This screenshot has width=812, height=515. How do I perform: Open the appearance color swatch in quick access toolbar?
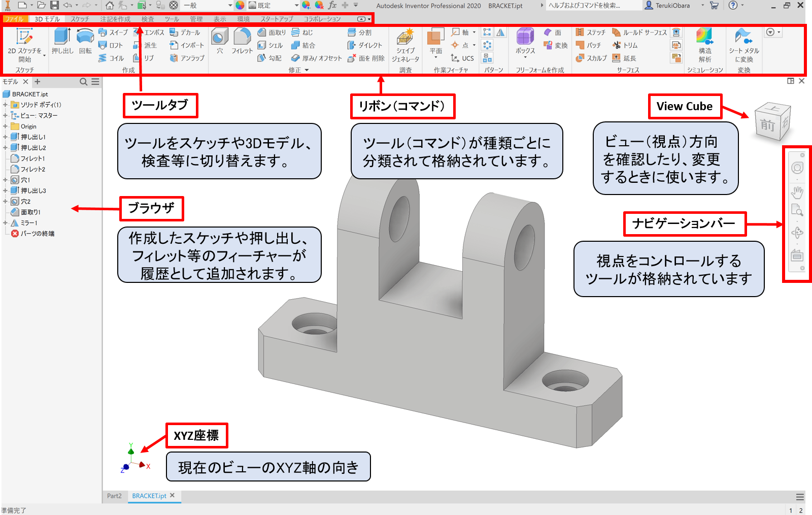(x=240, y=6)
